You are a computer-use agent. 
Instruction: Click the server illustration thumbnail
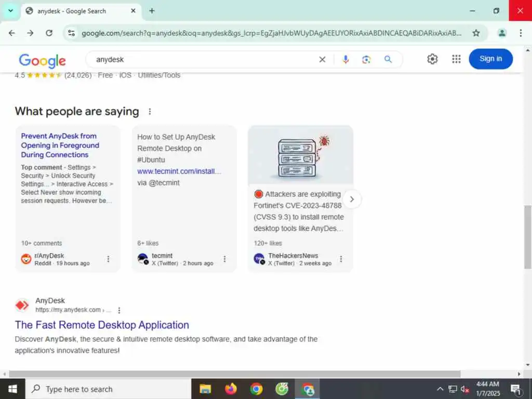301,155
